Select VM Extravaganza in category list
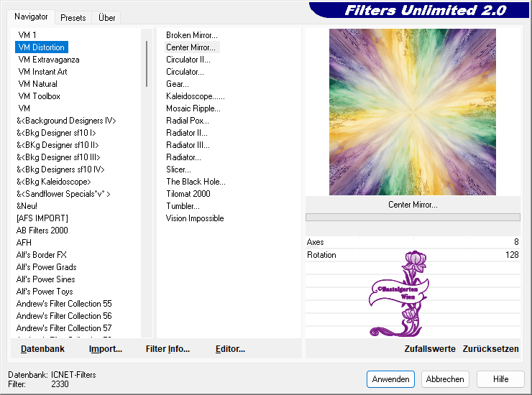The width and height of the screenshot is (532, 395). [49, 60]
